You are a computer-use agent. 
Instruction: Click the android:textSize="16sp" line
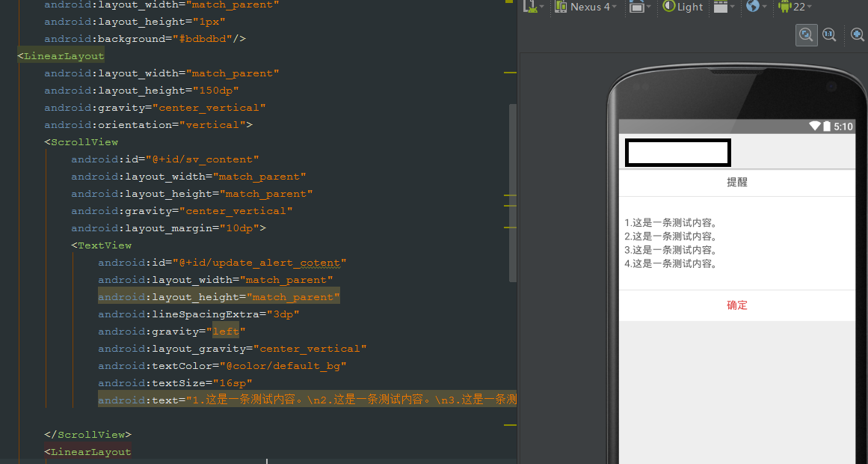click(175, 383)
